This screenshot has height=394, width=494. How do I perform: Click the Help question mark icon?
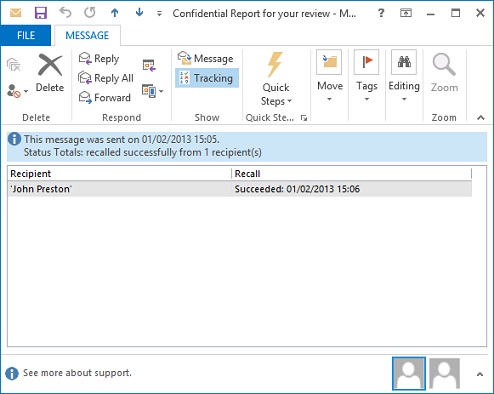(381, 13)
